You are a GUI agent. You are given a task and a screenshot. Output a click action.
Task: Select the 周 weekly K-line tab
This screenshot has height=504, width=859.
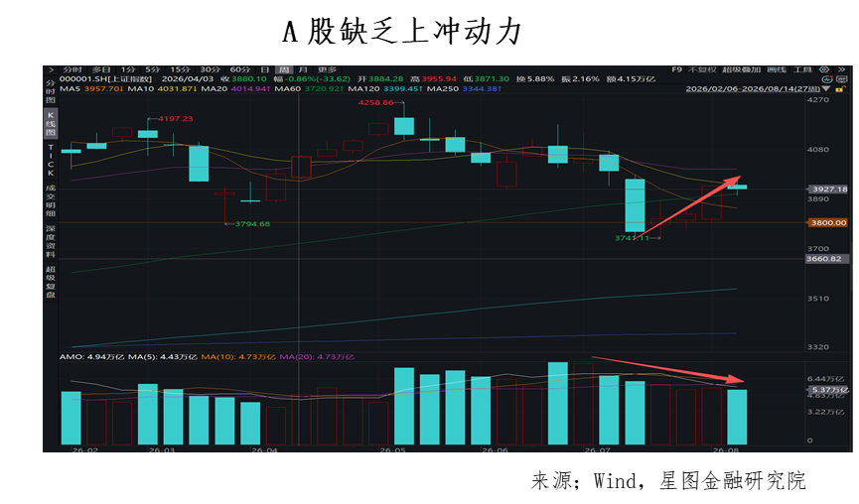284,70
